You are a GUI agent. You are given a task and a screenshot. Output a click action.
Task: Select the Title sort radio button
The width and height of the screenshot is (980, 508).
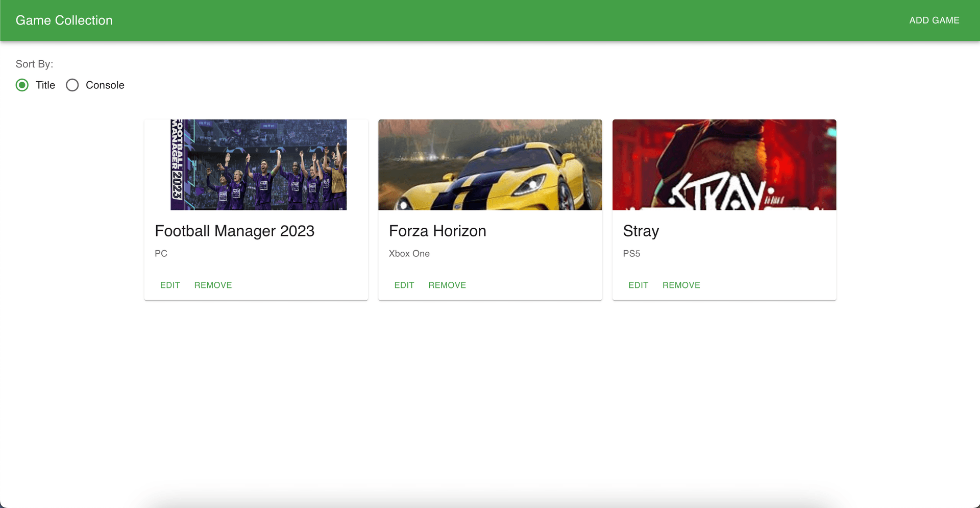[22, 85]
